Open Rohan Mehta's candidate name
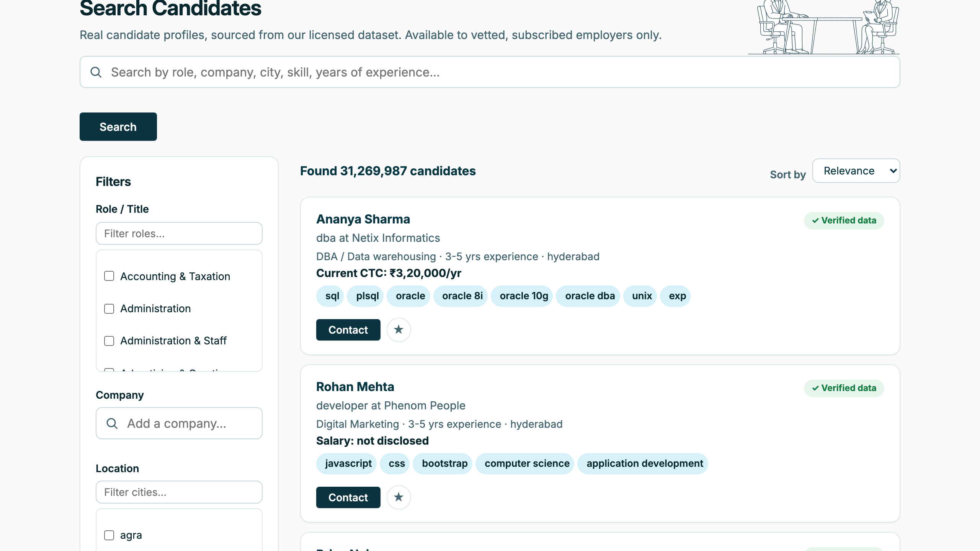The height and width of the screenshot is (551, 980). pos(355,387)
